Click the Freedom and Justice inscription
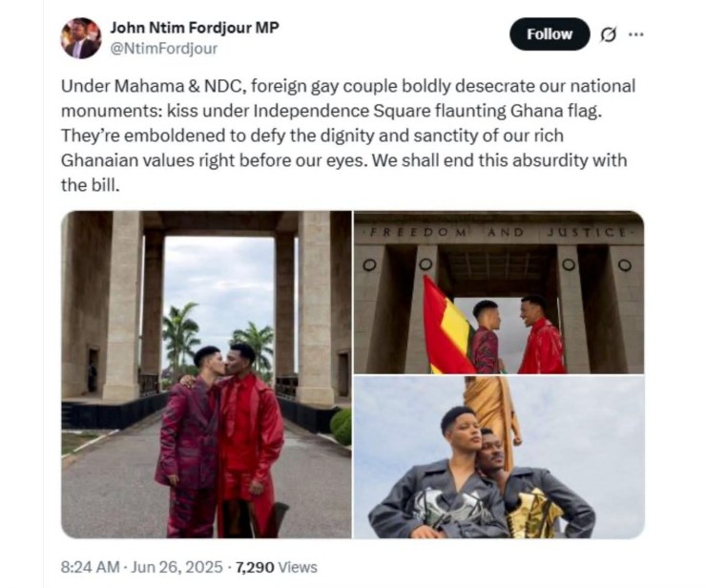The height and width of the screenshot is (588, 706). point(499,233)
